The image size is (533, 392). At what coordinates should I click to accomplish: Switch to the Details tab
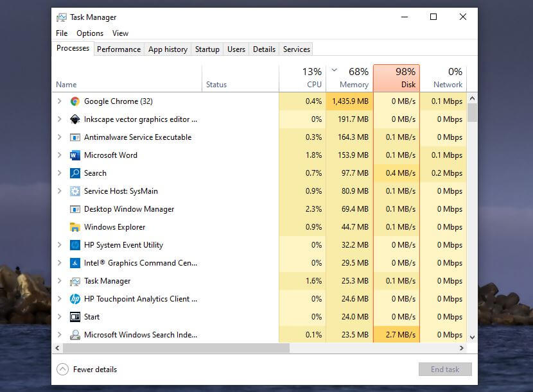pos(264,49)
